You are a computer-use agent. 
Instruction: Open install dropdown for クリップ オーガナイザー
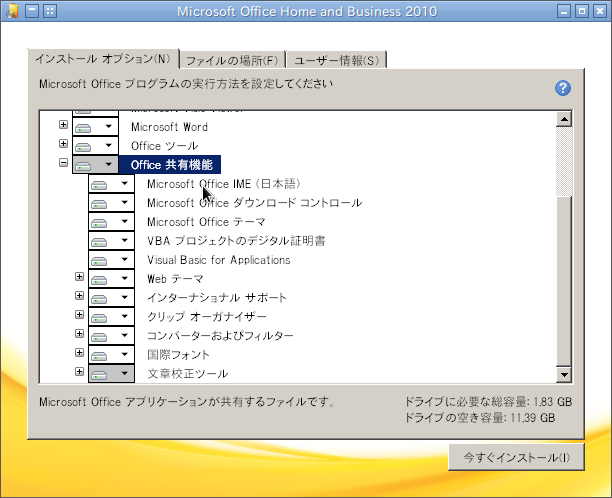coord(112,317)
